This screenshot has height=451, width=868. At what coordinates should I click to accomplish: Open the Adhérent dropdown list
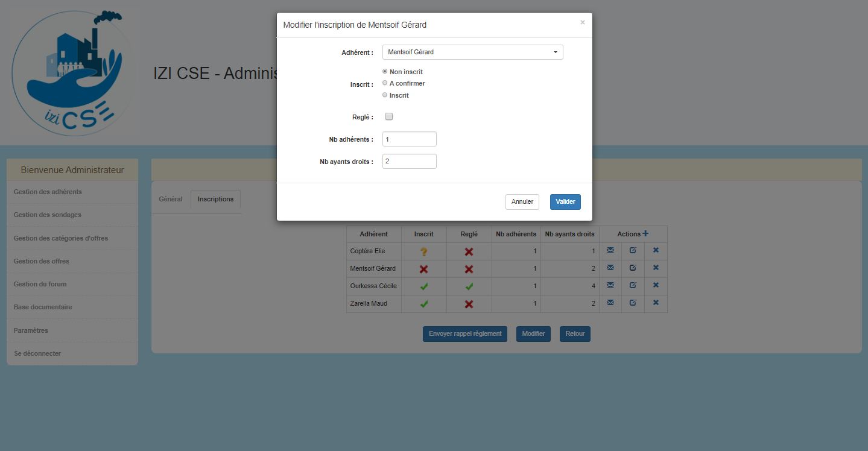coord(472,52)
